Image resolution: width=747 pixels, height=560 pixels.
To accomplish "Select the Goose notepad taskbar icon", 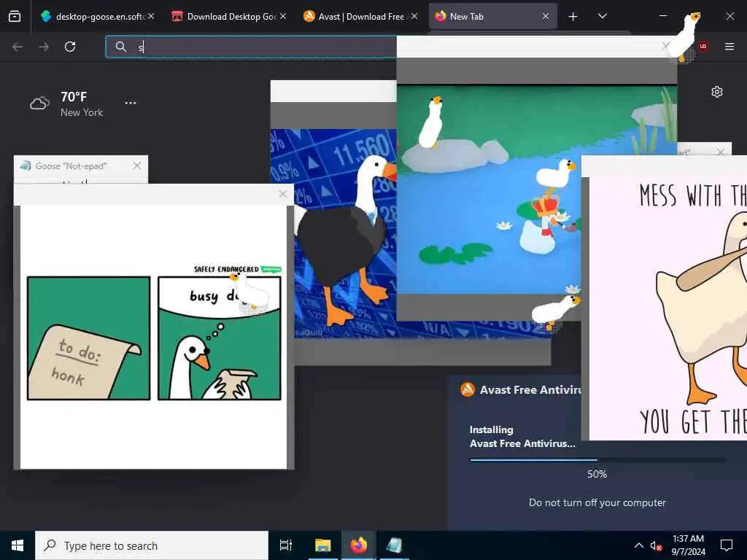I will pyautogui.click(x=395, y=545).
